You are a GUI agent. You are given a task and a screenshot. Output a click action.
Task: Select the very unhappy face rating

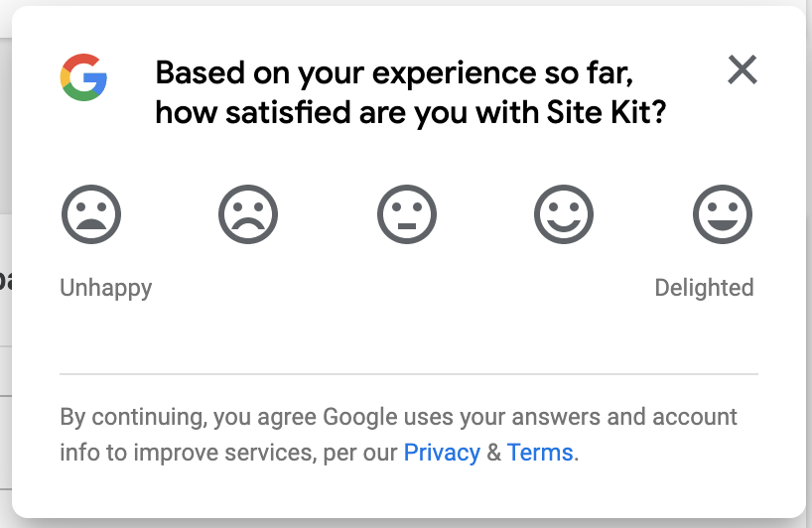[x=91, y=213]
